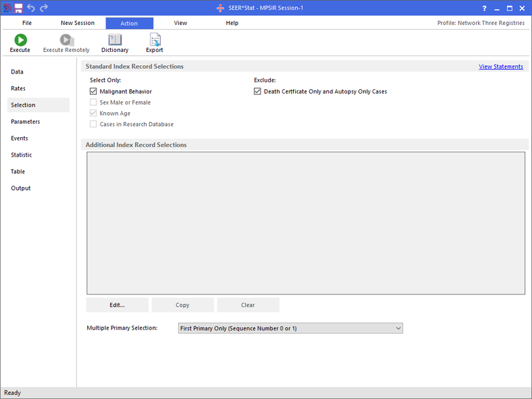Viewport: 532px width, 399px height.
Task: Click the Save icon in title bar
Action: tap(19, 8)
